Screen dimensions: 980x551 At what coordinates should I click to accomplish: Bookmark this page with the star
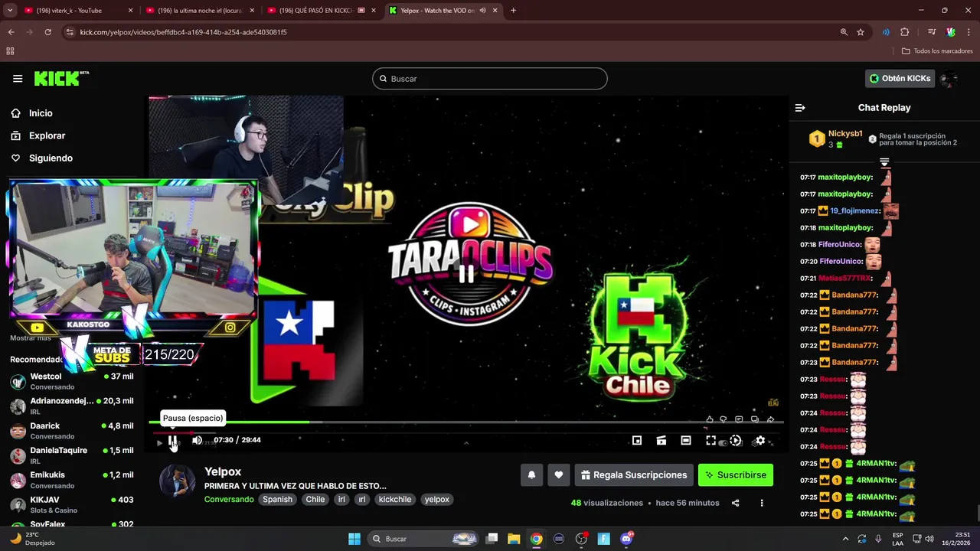pyautogui.click(x=861, y=32)
